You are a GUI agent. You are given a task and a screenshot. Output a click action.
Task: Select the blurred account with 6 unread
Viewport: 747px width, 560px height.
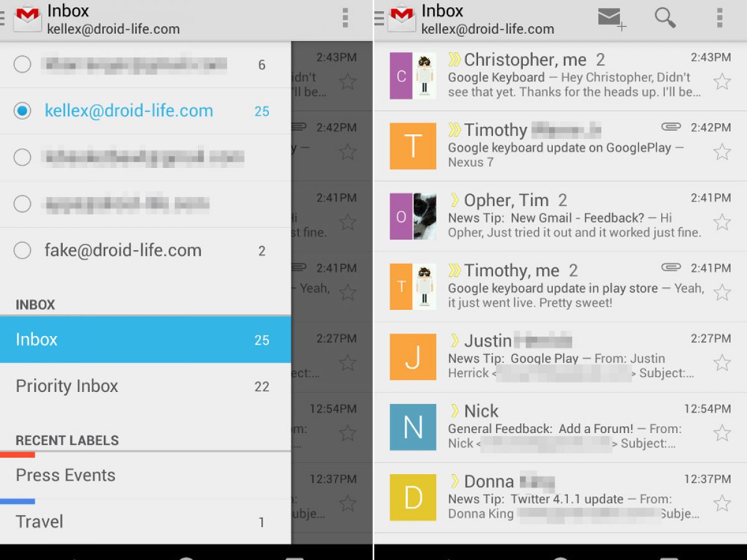pyautogui.click(x=146, y=65)
